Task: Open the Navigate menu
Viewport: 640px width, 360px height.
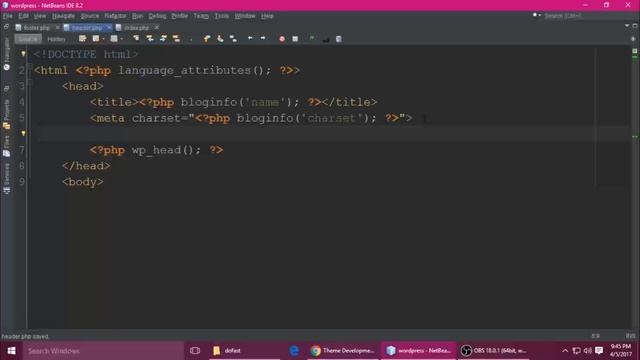Action: (63, 16)
